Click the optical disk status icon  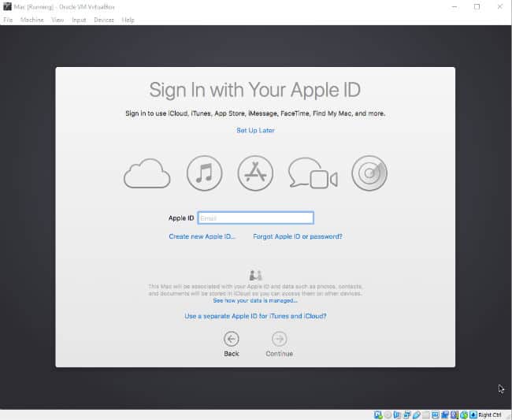[388, 415]
